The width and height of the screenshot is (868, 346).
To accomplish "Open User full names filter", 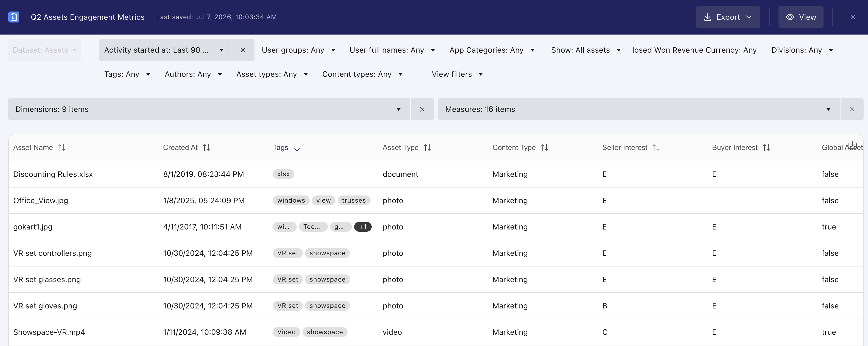I will point(392,50).
